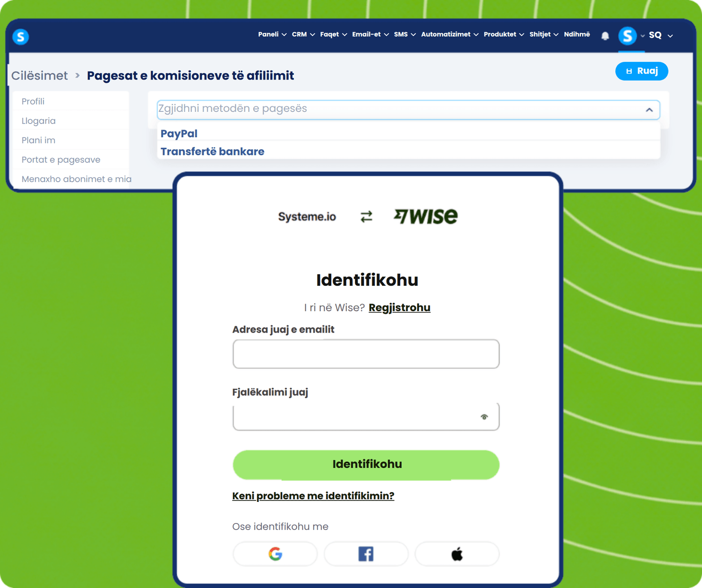The image size is (702, 588).
Task: Open the SQ language dropdown
Action: pos(661,36)
